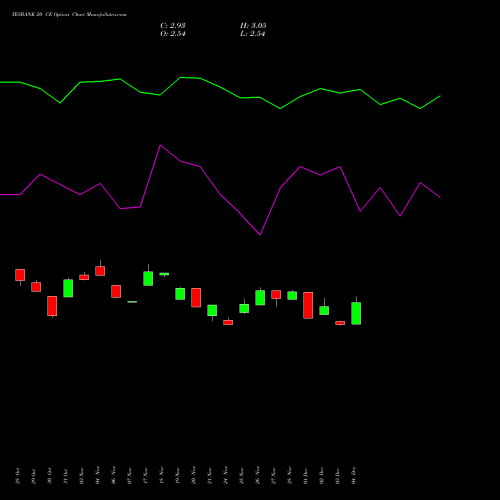The image size is (500, 500).
Task: Click the '19 Nov' date label
Action: [177, 475]
